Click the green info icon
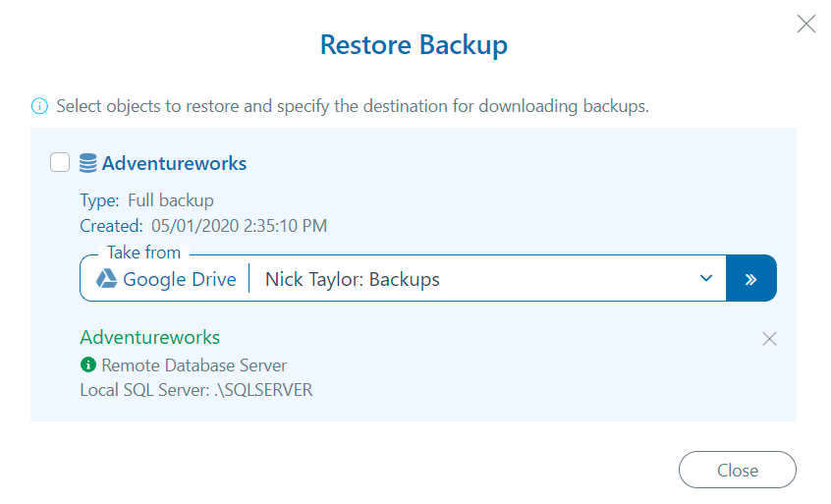The width and height of the screenshot is (831, 504). click(87, 365)
